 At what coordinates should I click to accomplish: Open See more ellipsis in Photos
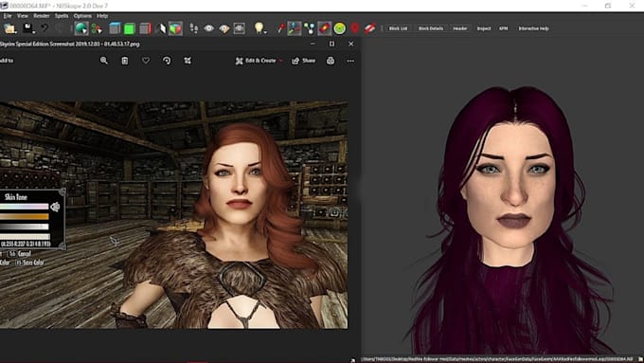[x=350, y=61]
